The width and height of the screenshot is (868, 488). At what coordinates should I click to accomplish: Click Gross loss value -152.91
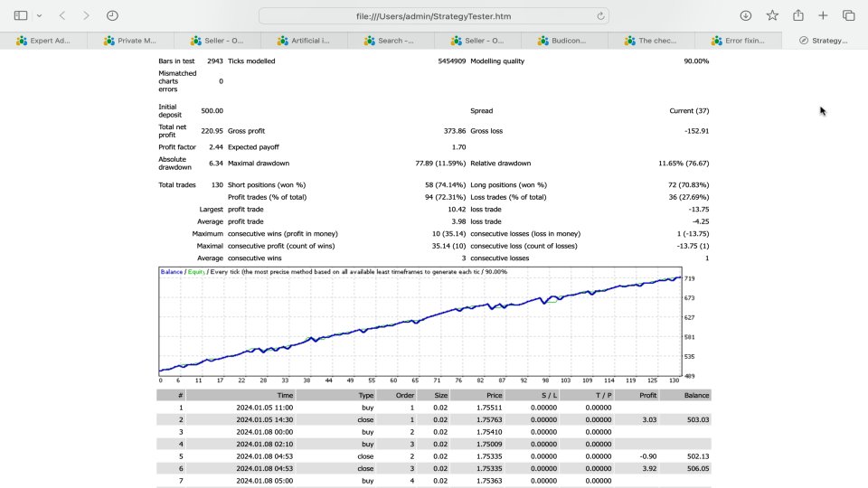click(696, 131)
